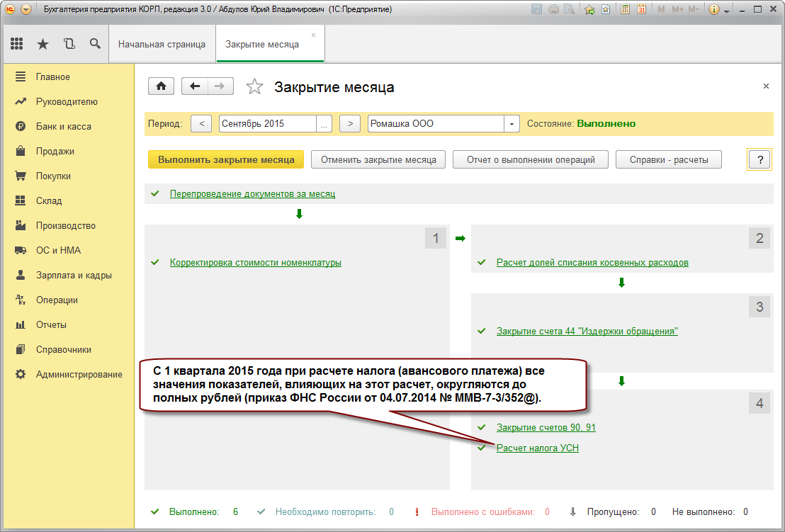Click the Сентябрь 2015 period field
Screen dimensions: 785x532
pyautogui.click(x=267, y=124)
